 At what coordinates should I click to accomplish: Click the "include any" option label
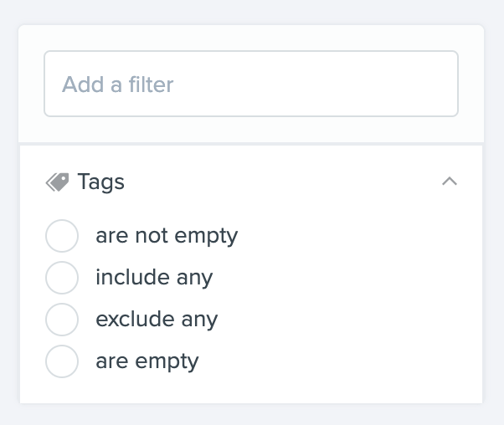tap(154, 278)
